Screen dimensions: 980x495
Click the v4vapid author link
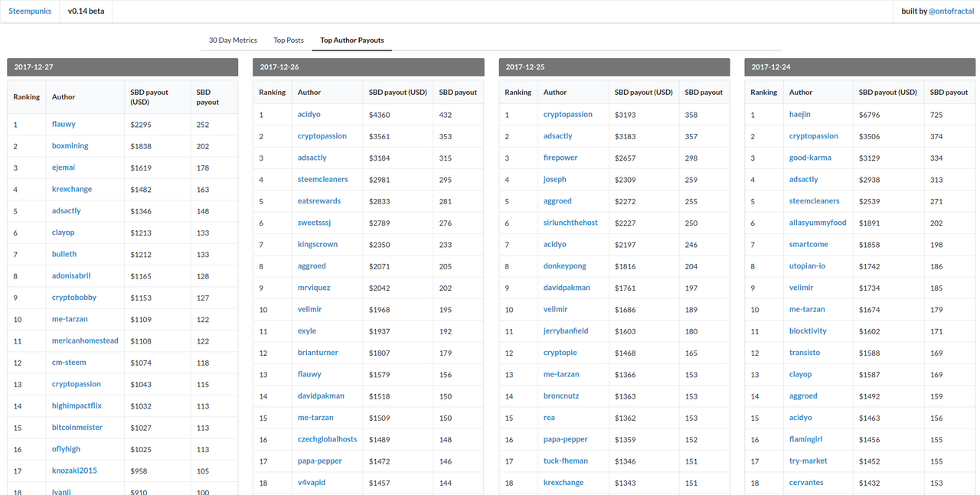tap(313, 483)
